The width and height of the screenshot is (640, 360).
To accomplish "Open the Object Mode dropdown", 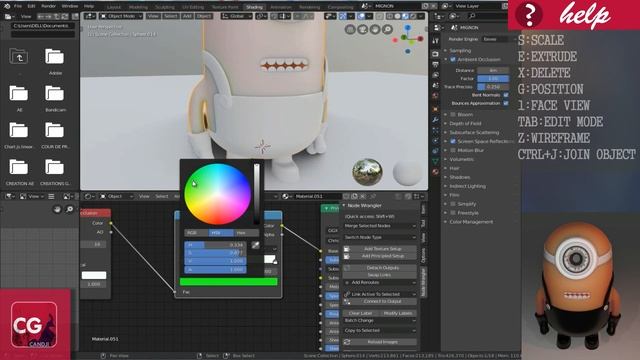I will (121, 16).
